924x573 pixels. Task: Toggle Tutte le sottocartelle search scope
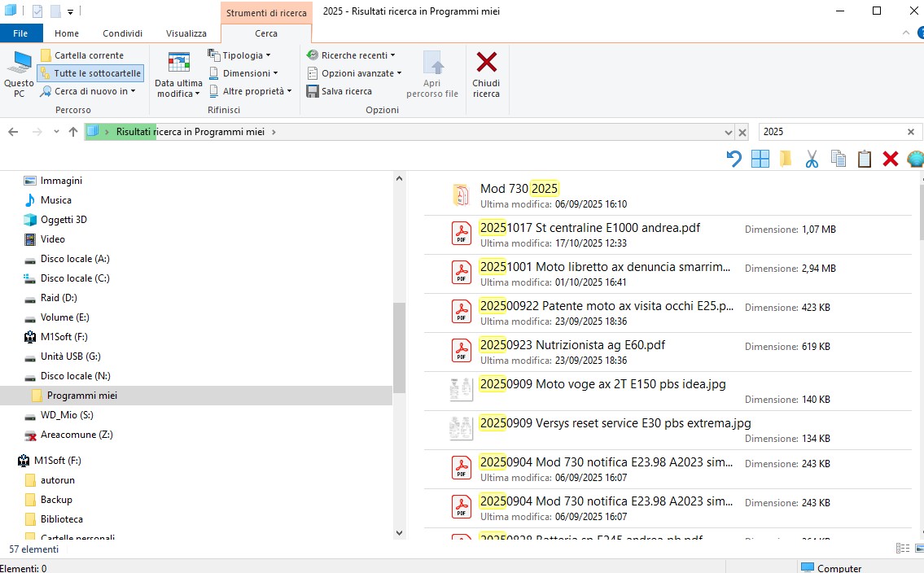(90, 73)
